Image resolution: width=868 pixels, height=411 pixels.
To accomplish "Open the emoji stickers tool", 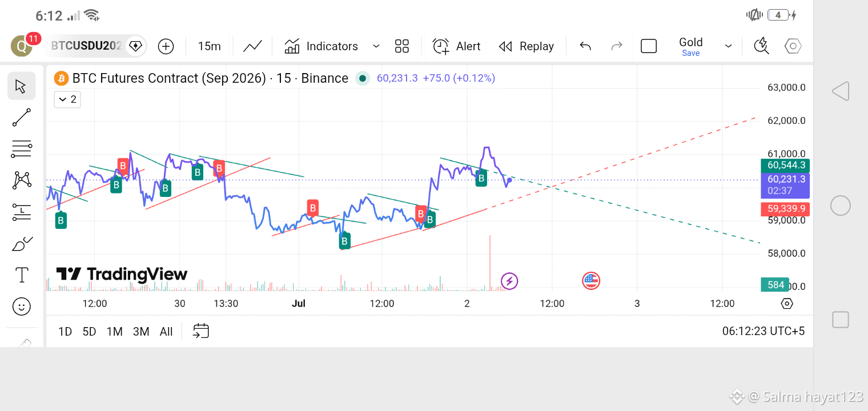I will click(x=21, y=307).
